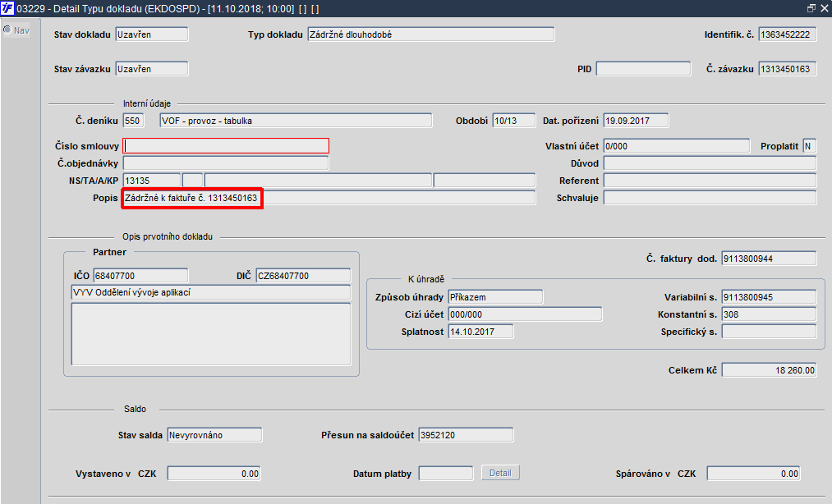832x504 pixels.
Task: Click the empty Datum platby field
Action: coord(446,474)
